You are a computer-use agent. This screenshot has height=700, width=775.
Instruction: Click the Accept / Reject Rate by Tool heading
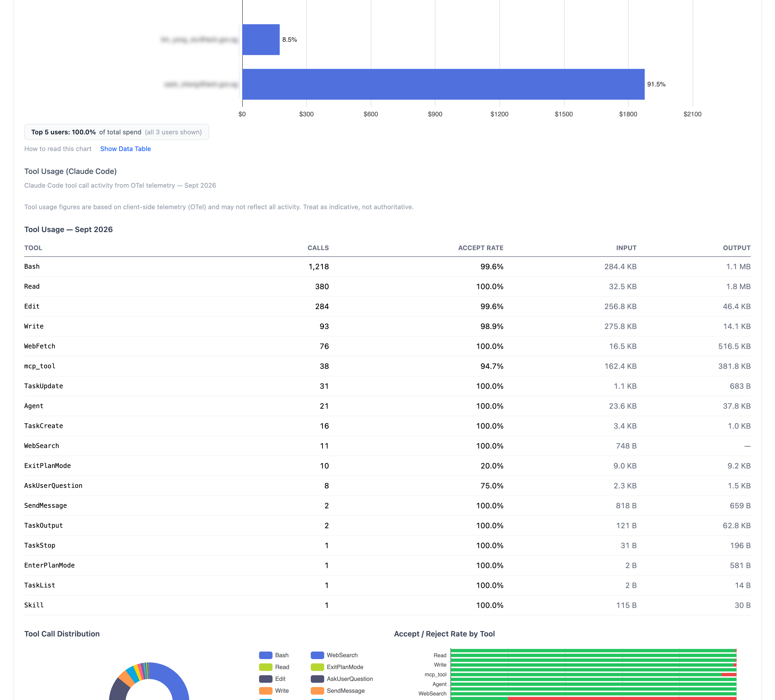point(444,634)
